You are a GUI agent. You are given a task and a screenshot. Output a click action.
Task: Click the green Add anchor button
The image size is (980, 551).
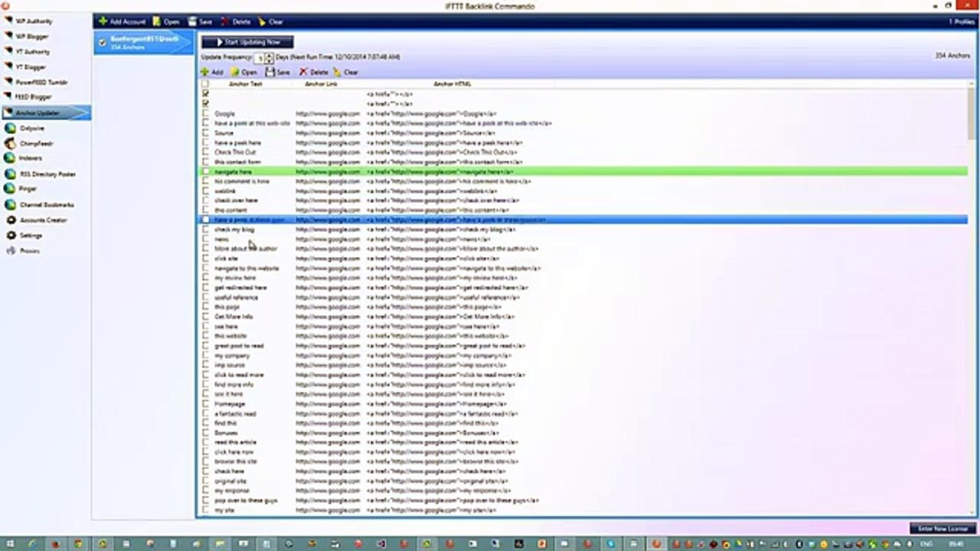(x=212, y=72)
